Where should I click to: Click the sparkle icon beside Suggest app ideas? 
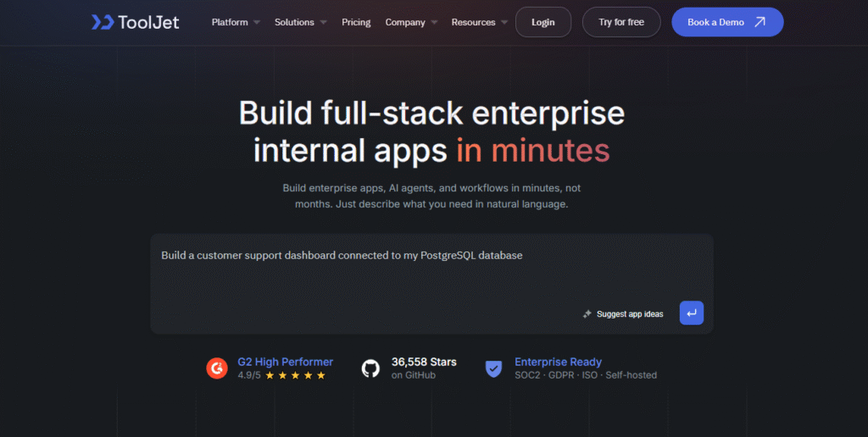coord(587,314)
